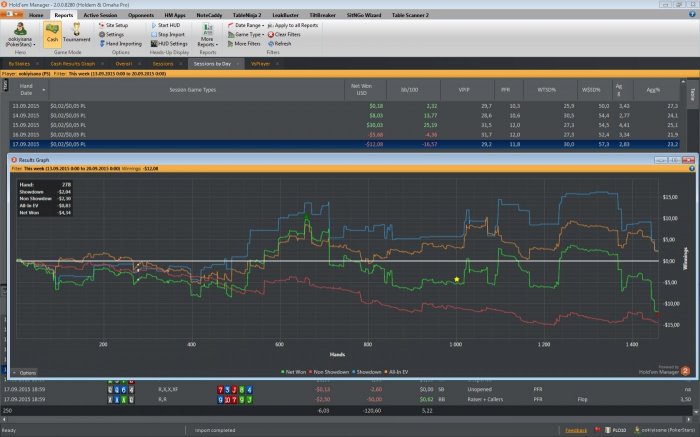This screenshot has height=437, width=700.
Task: Refresh the report data
Action: pyautogui.click(x=280, y=44)
